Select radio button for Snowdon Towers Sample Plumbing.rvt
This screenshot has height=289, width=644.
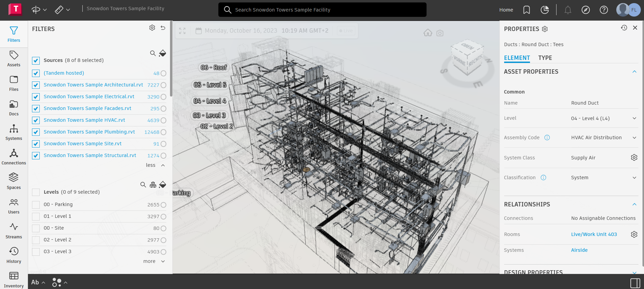point(164,132)
